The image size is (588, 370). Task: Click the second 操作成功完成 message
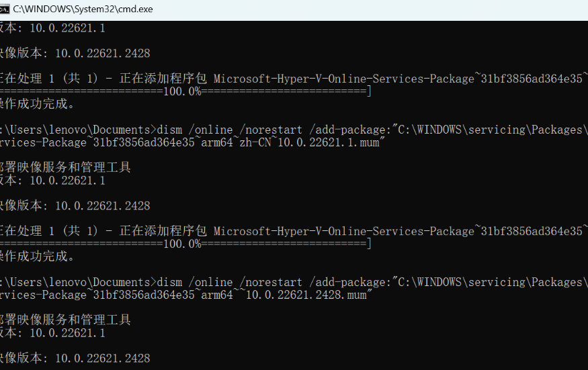click(38, 257)
